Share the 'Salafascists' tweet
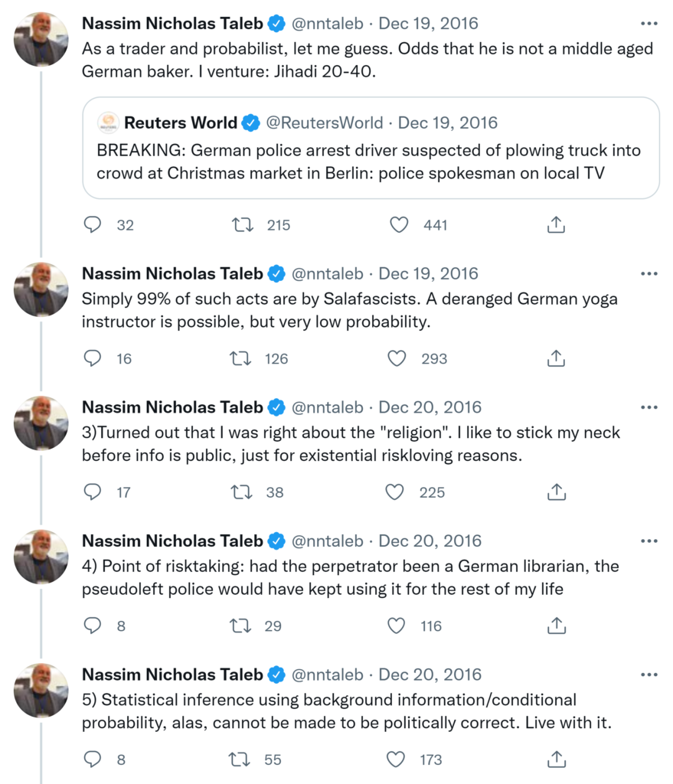Viewport: 673px width, 784px height. [557, 358]
